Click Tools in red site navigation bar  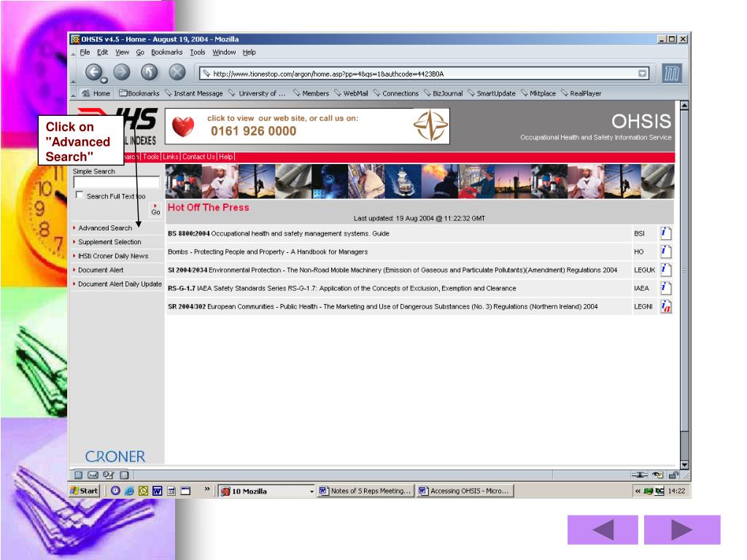pyautogui.click(x=150, y=157)
